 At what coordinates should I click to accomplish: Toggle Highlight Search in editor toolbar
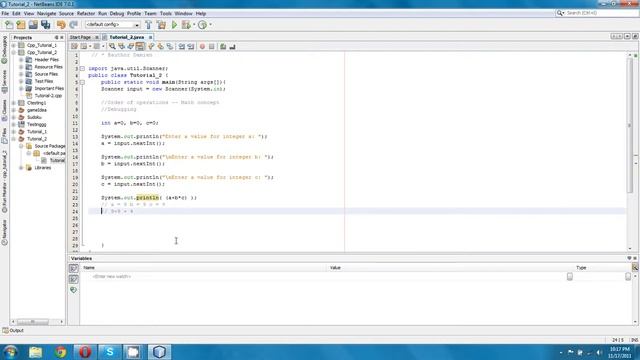pyautogui.click(x=140, y=47)
